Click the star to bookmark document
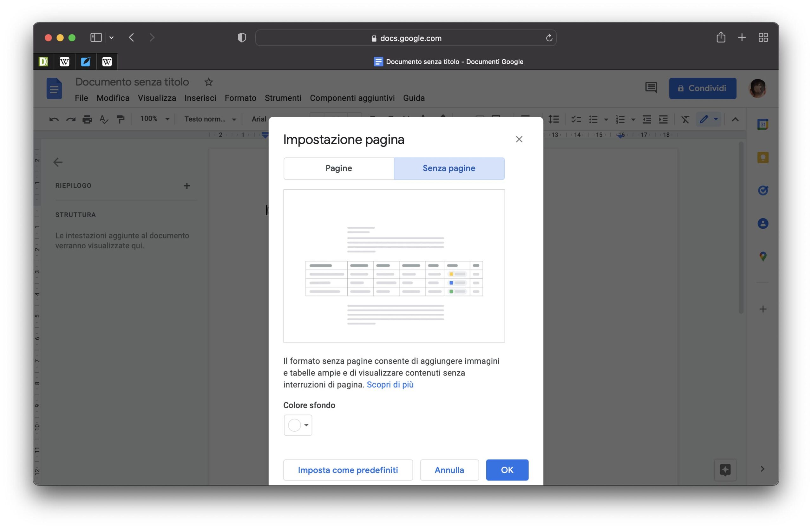Viewport: 812px width, 529px height. (x=208, y=82)
